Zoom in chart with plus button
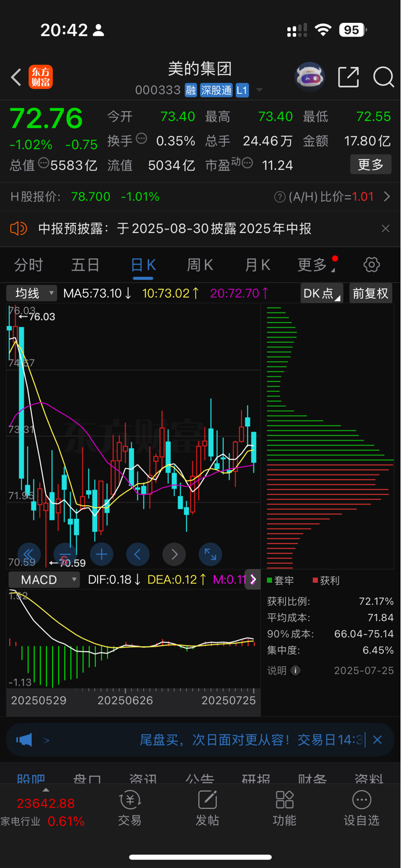 pos(102,554)
